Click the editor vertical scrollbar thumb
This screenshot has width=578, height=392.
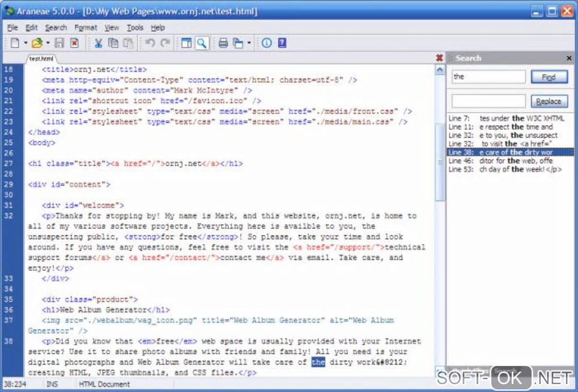(x=440, y=162)
